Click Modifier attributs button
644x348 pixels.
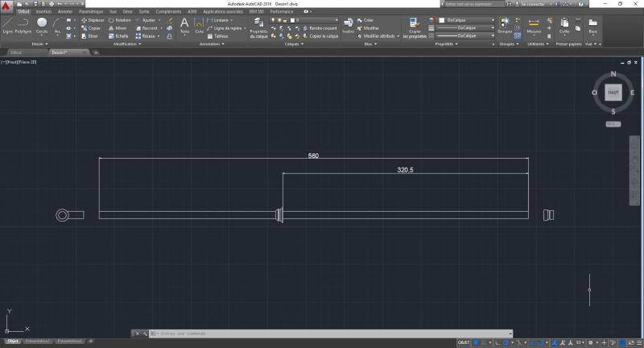click(378, 36)
